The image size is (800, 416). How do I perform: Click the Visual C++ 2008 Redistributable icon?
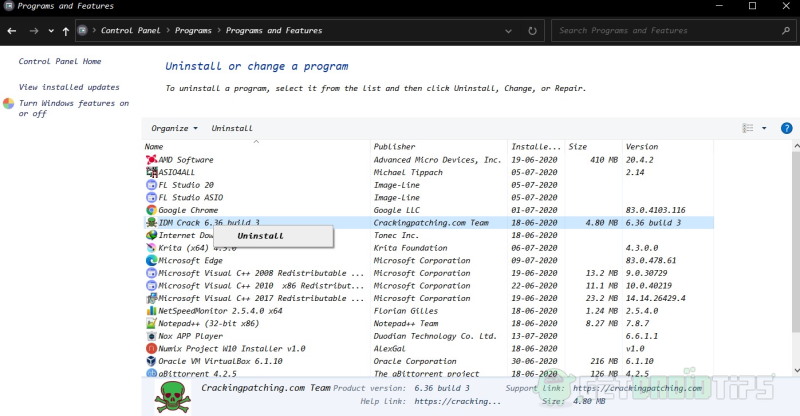151,273
